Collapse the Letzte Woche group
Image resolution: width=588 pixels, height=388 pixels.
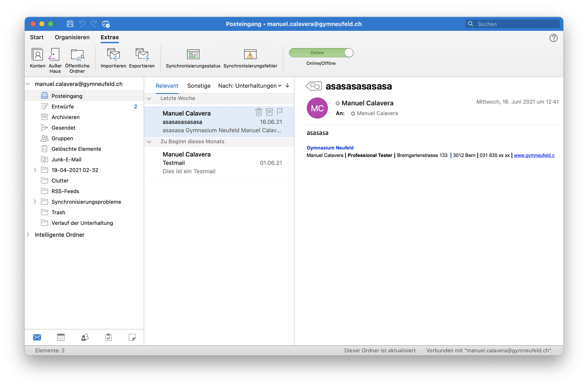click(149, 99)
